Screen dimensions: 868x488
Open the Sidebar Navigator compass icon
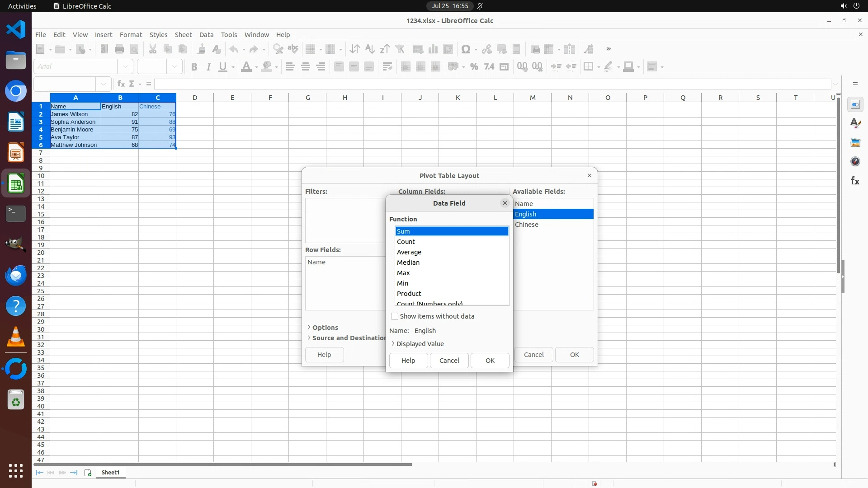pyautogui.click(x=855, y=161)
